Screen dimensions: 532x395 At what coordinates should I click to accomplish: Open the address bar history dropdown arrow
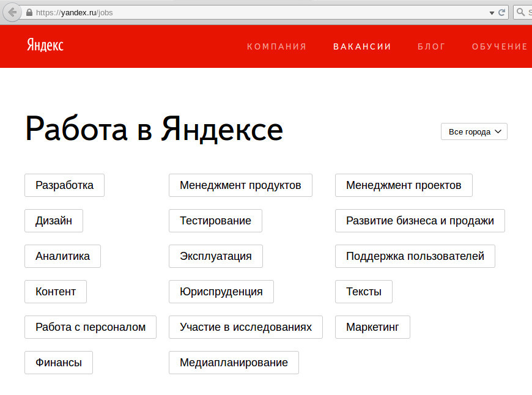pyautogui.click(x=492, y=13)
